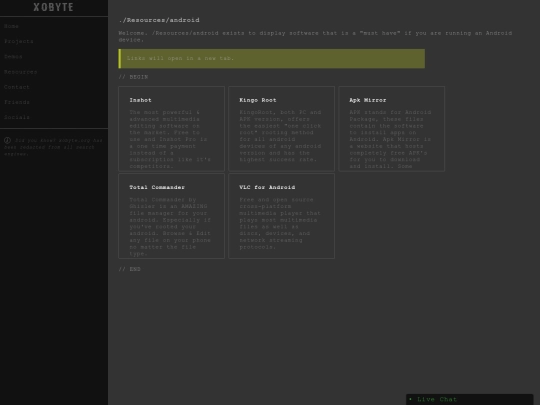Click the Inshot description paragraph

(170, 139)
